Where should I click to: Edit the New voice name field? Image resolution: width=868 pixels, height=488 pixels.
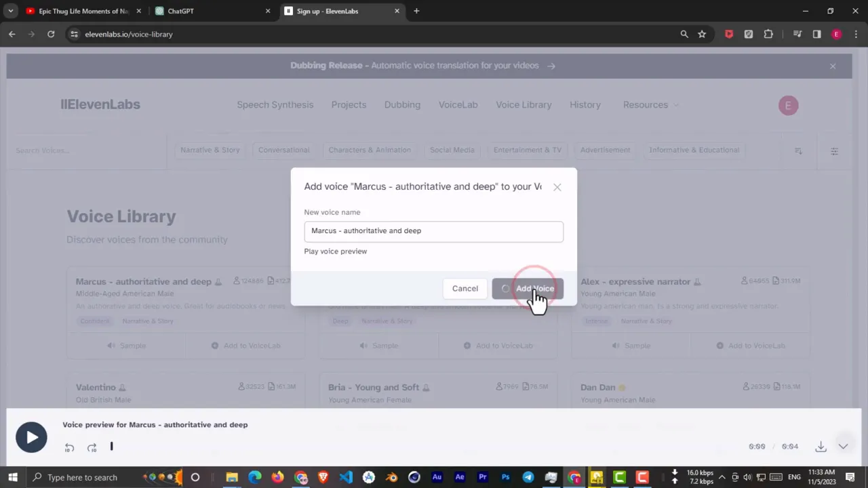[434, 231]
